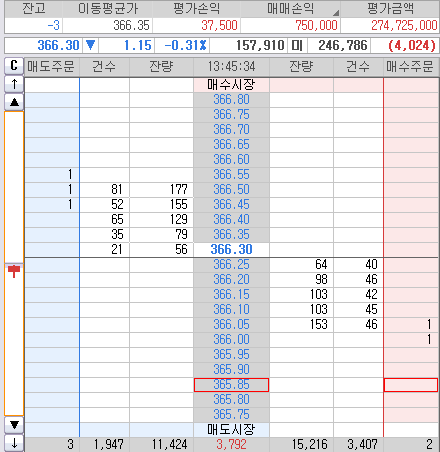The height and width of the screenshot is (452, 440).
Task: Select price 366.15 in the ladder
Action: click(x=231, y=294)
